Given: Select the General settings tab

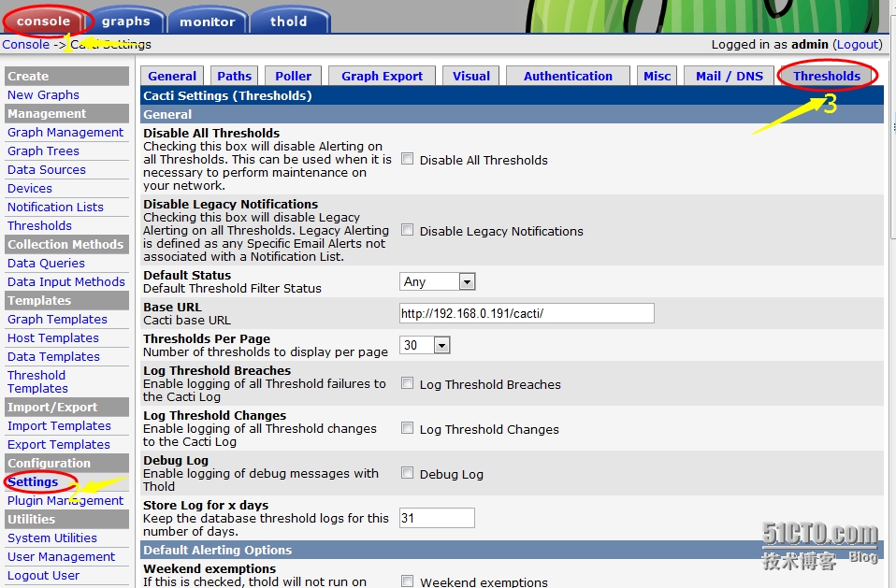Looking at the screenshot, I should tap(172, 76).
